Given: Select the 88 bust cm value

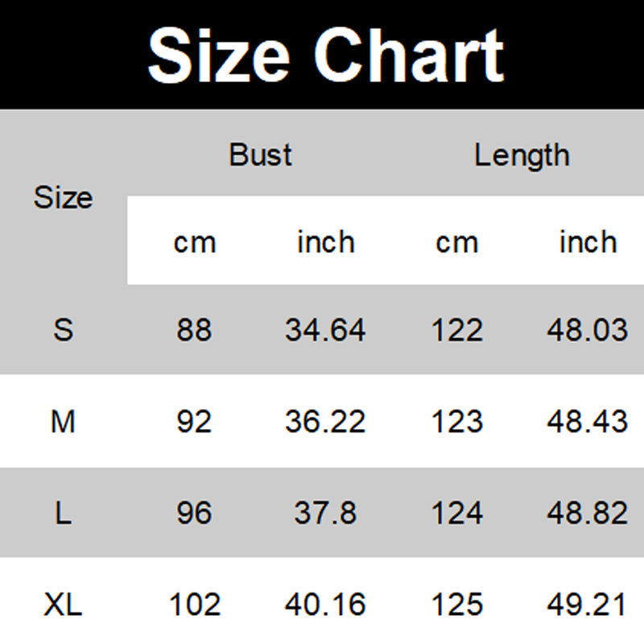Looking at the screenshot, I should 194,330.
